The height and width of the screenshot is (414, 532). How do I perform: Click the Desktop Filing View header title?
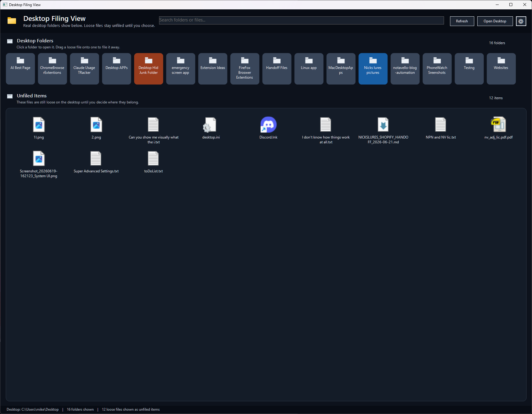[54, 19]
